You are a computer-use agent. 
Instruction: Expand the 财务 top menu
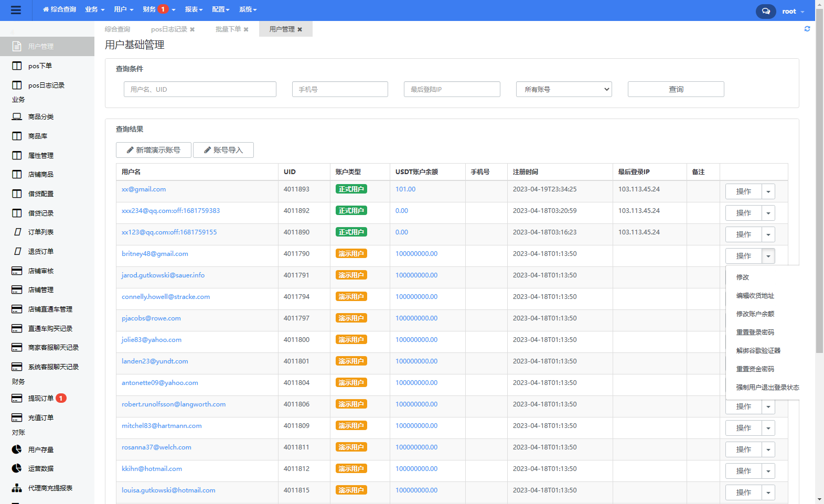point(159,9)
